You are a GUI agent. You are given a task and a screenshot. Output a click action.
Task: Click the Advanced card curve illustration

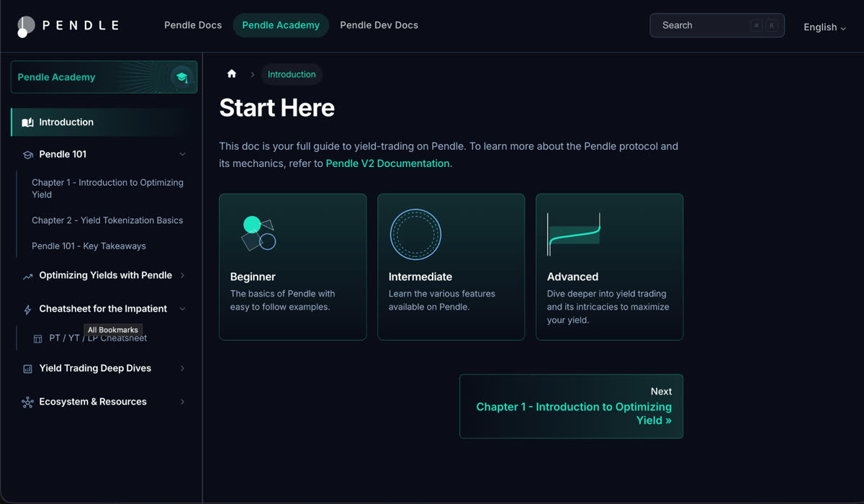pos(574,234)
